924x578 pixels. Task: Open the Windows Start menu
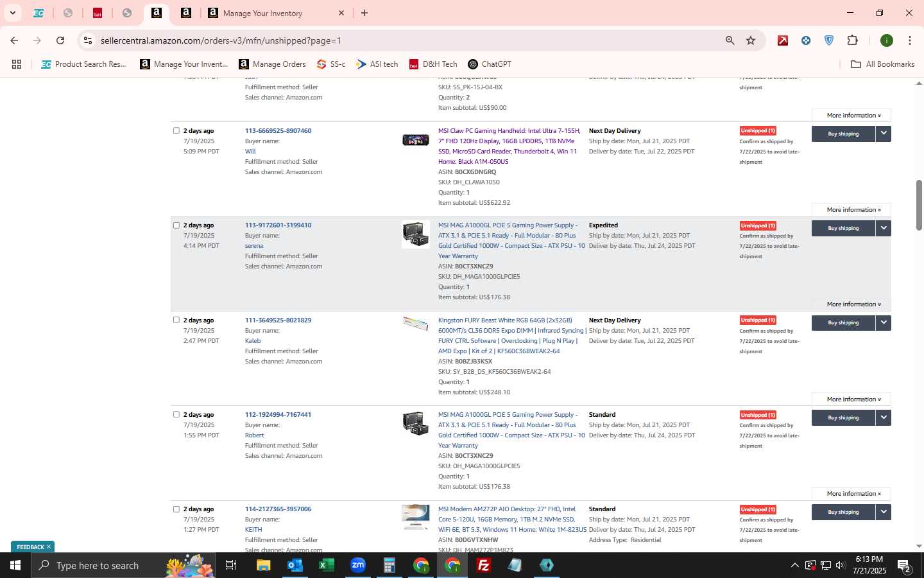15,565
